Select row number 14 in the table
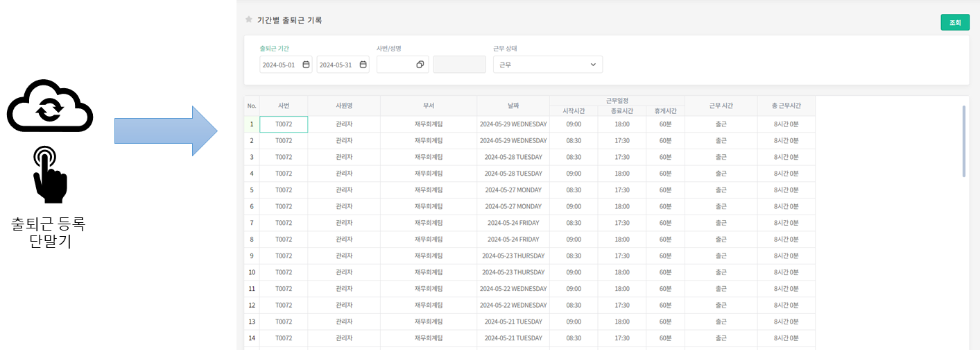The height and width of the screenshot is (350, 980). pyautogui.click(x=252, y=338)
